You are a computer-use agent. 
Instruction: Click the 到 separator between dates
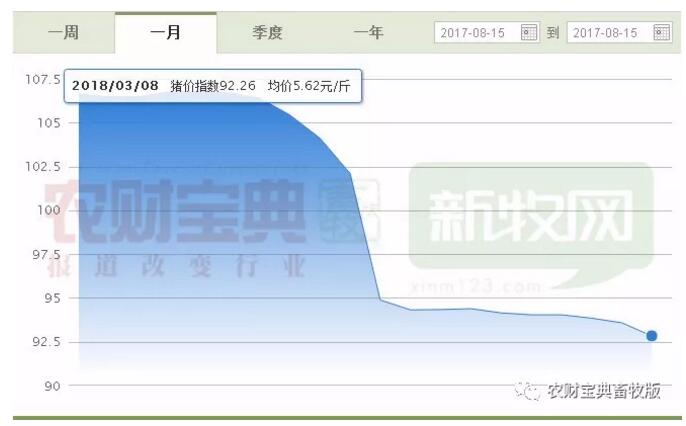click(x=553, y=33)
